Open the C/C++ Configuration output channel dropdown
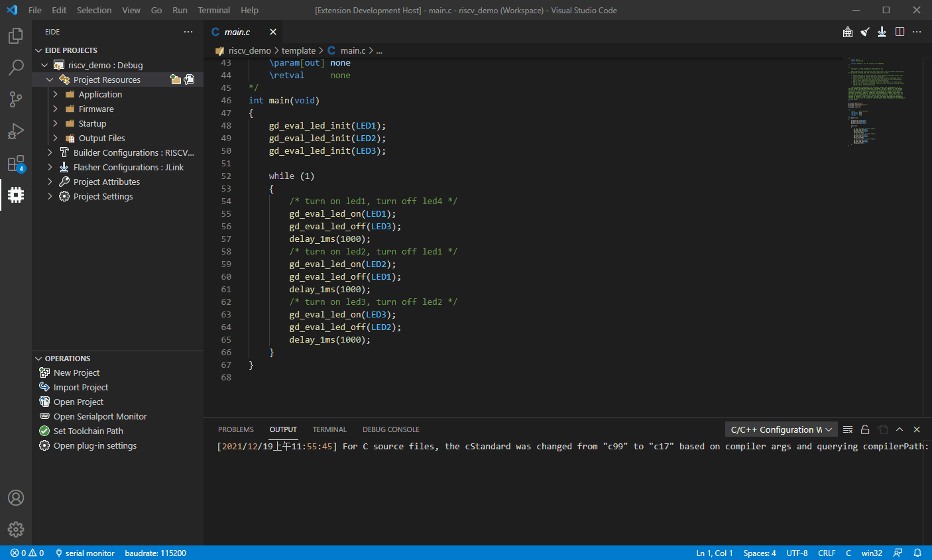932x560 pixels. click(781, 429)
